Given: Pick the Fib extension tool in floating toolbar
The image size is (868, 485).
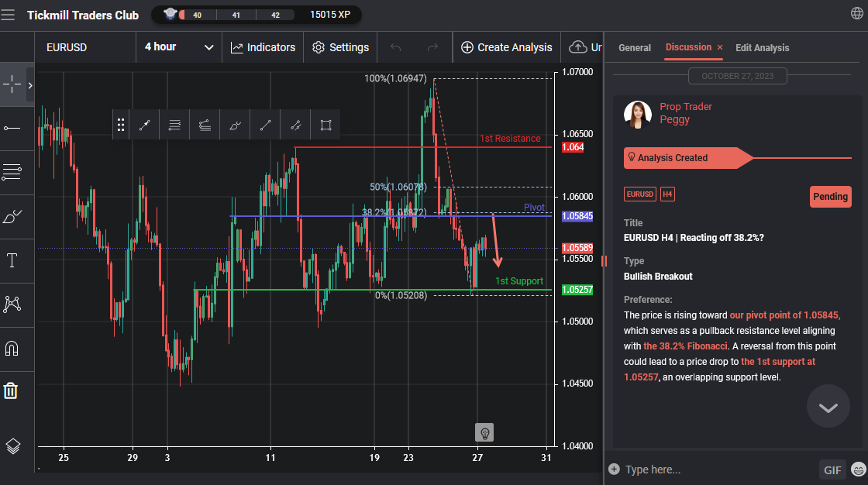Looking at the screenshot, I should coord(205,126).
